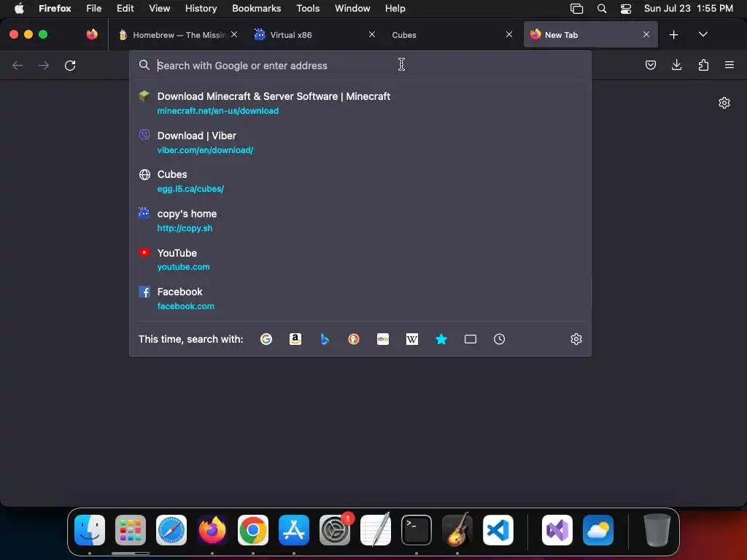Close the New Tab tab
This screenshot has height=560, width=747.
[x=646, y=34]
